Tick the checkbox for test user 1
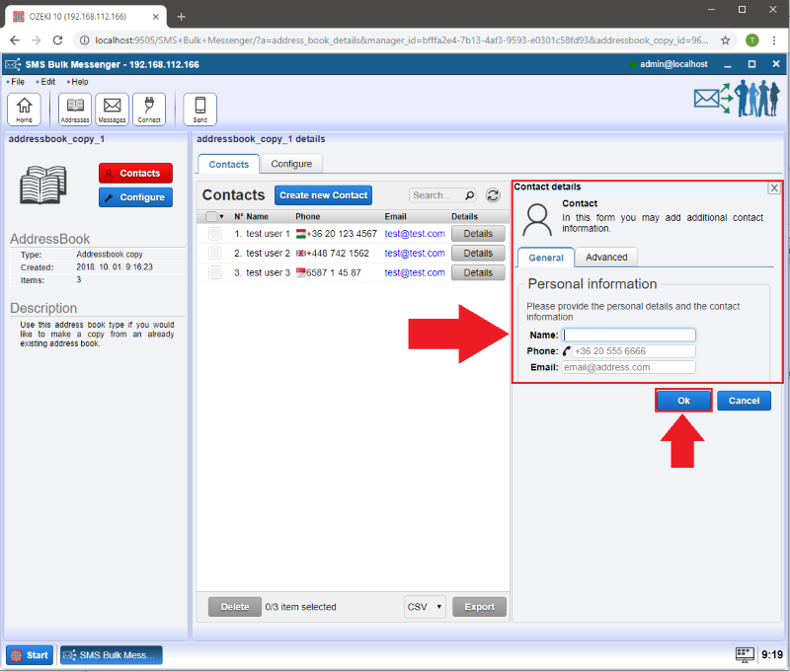The width and height of the screenshot is (790, 672). [214, 234]
